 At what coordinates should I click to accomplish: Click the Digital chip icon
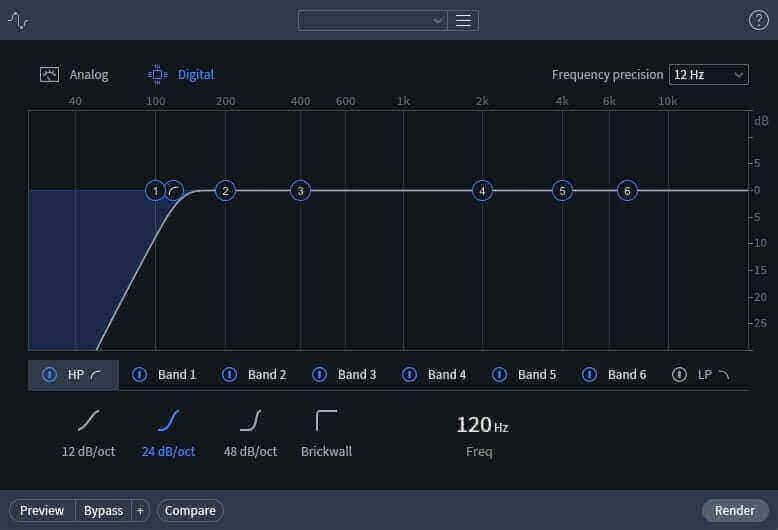[158, 74]
